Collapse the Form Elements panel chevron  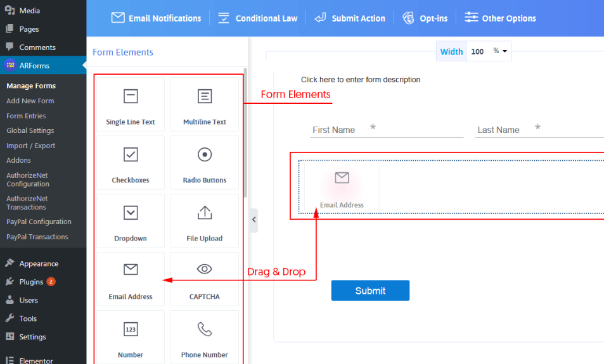254,220
